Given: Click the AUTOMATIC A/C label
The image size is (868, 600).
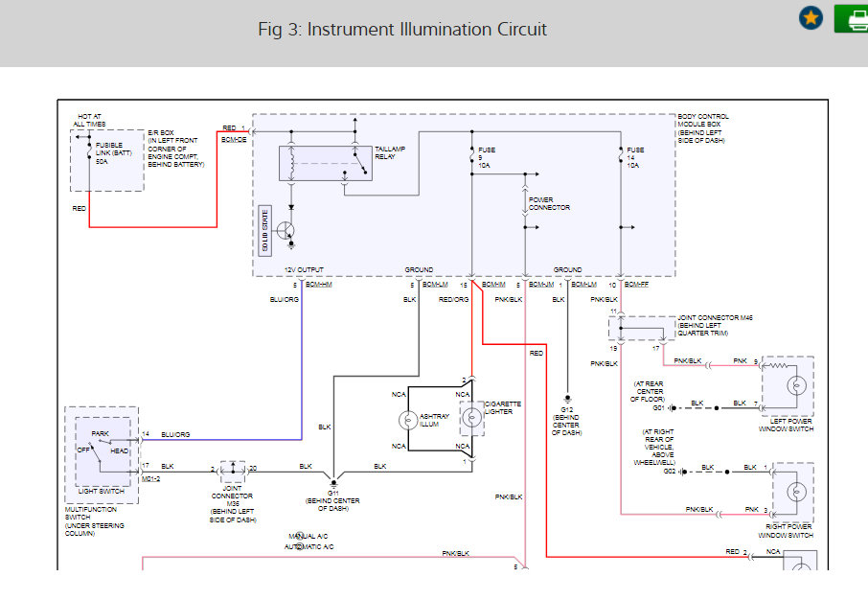Looking at the screenshot, I should pyautogui.click(x=308, y=547).
